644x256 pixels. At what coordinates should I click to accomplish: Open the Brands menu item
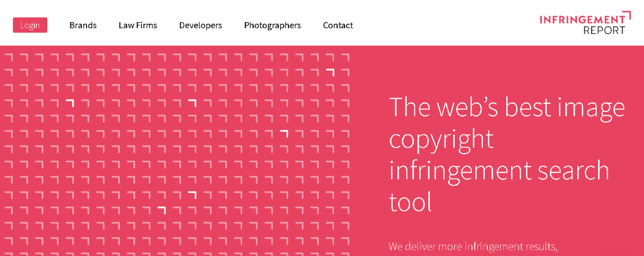click(x=83, y=25)
